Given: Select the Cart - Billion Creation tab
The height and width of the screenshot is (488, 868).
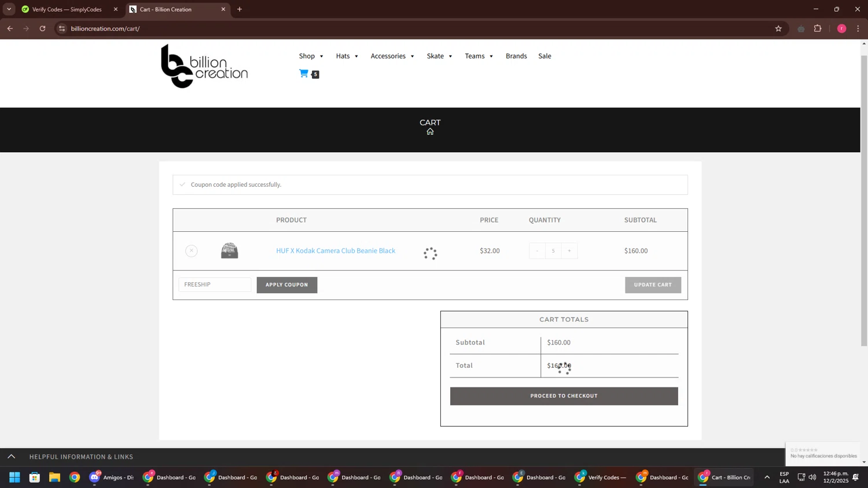Looking at the screenshot, I should tap(178, 9).
